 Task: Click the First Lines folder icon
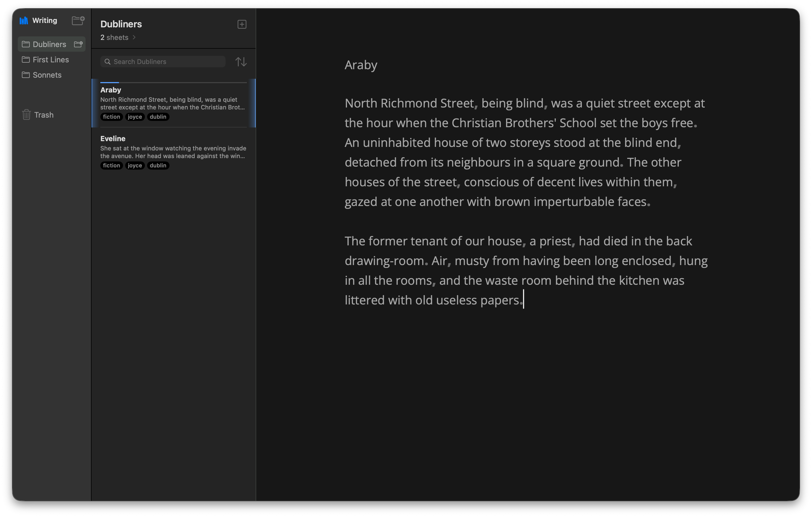(x=26, y=60)
